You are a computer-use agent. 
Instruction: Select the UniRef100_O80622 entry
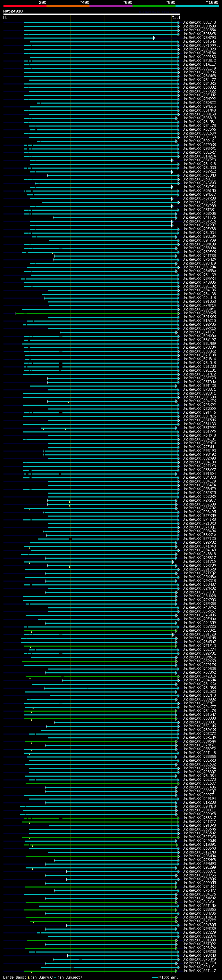199,103
